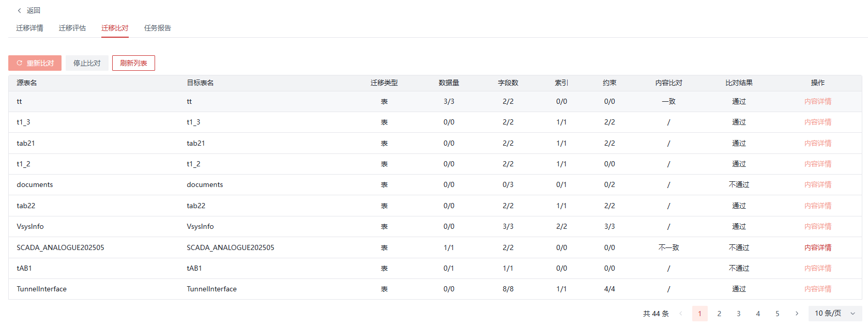868x327 pixels.
Task: Click the 刷新列表 button
Action: 133,63
